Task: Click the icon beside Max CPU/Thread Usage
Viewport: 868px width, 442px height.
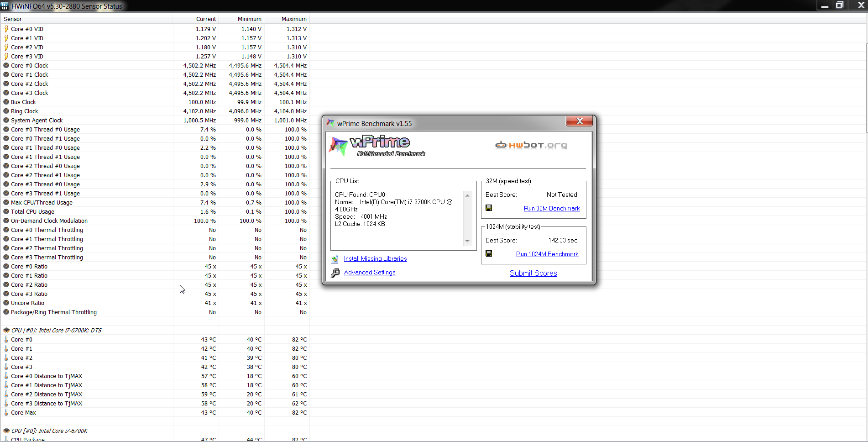Action: pyautogui.click(x=6, y=202)
